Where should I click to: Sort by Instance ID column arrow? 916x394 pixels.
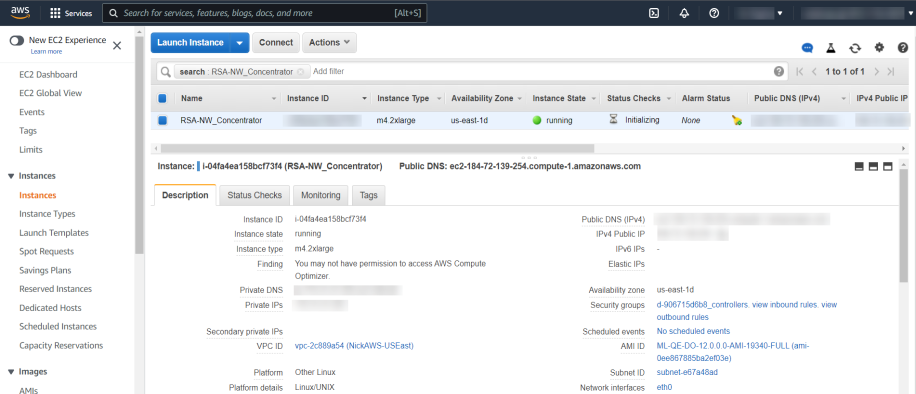pyautogui.click(x=365, y=99)
